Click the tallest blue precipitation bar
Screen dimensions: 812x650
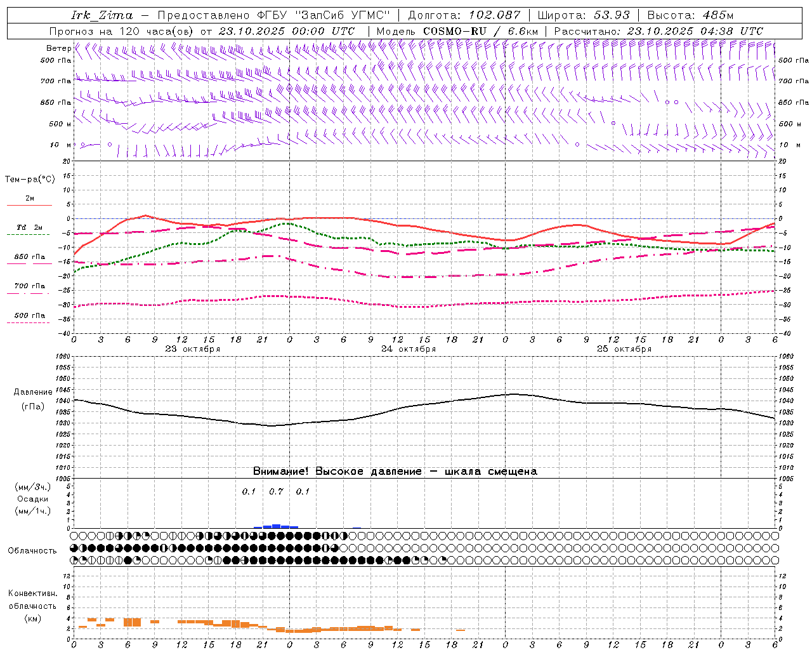click(276, 526)
